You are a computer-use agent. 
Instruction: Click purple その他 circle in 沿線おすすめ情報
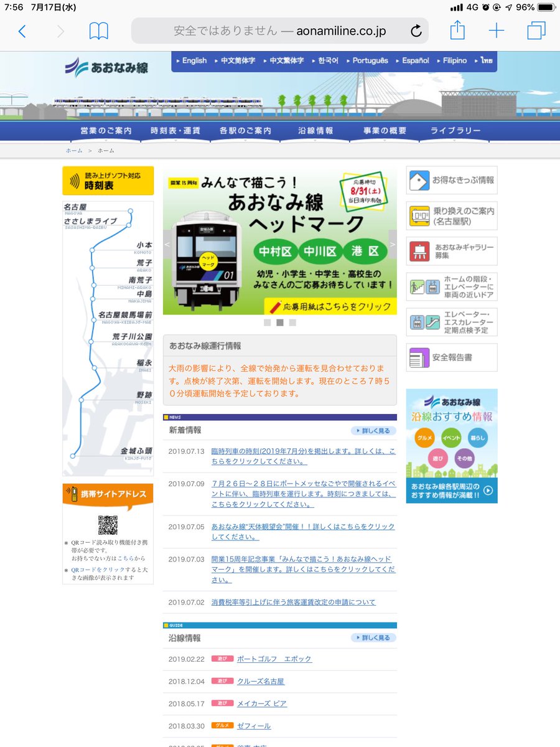coord(464,459)
